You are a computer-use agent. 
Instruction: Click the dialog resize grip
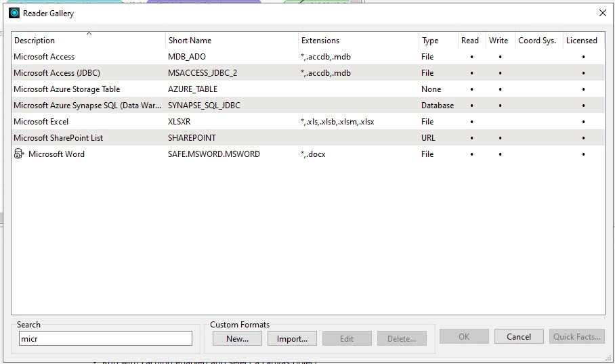609,358
